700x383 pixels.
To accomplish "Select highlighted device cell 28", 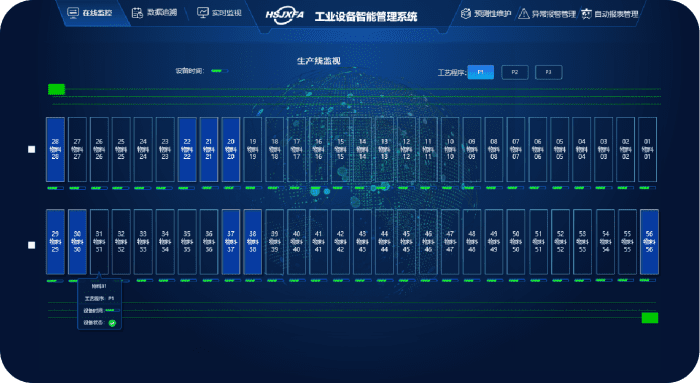I will click(55, 150).
